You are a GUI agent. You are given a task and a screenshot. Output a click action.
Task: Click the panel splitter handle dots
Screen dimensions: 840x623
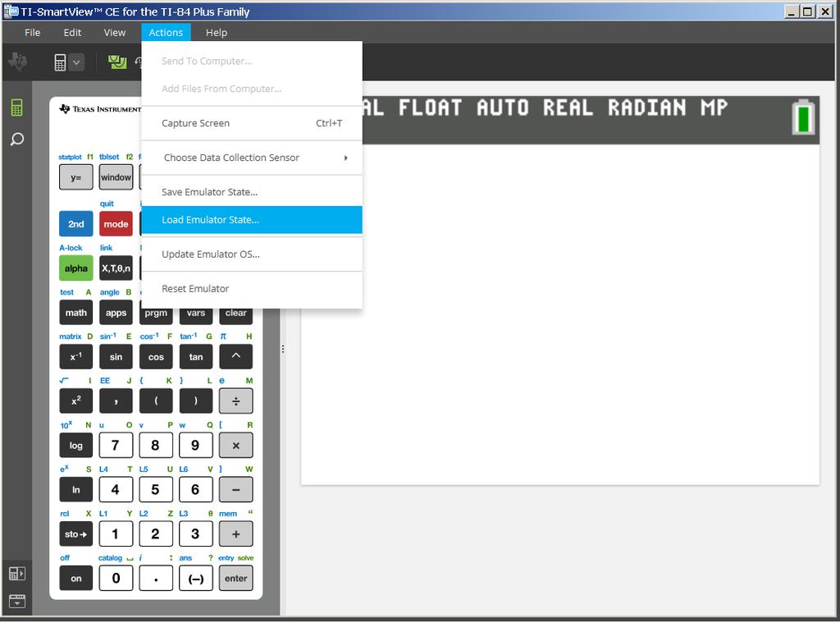(x=283, y=349)
